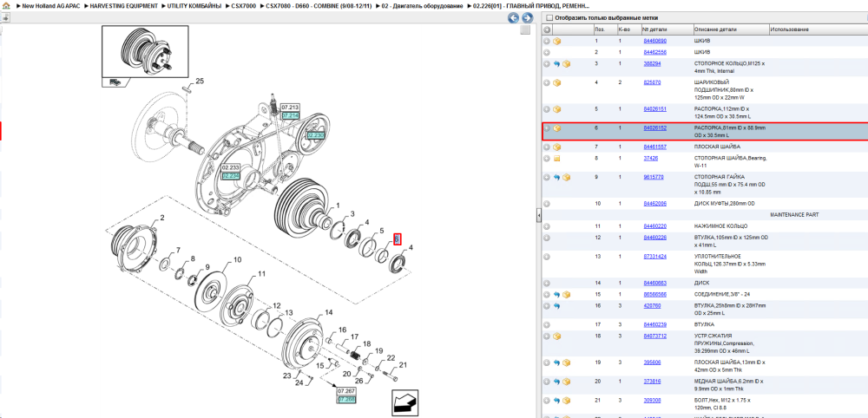Screen dimensions: 868x418
Task: Click blue supersession arrow for 309308
Action: click(x=557, y=401)
